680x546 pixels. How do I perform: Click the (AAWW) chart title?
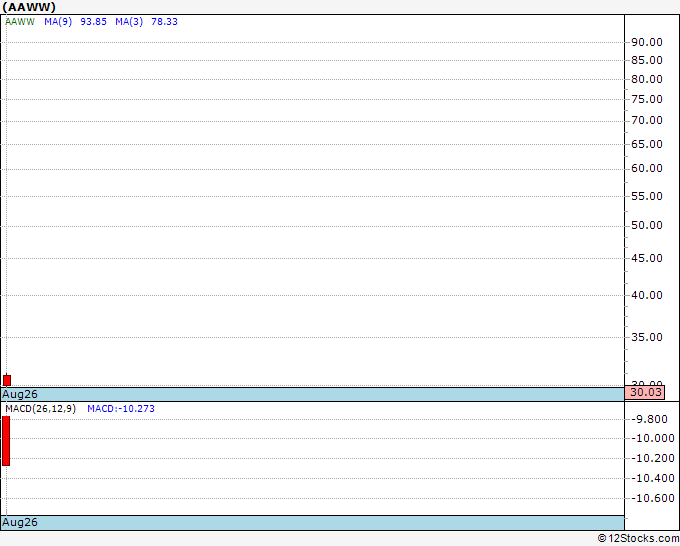pyautogui.click(x=29, y=7)
